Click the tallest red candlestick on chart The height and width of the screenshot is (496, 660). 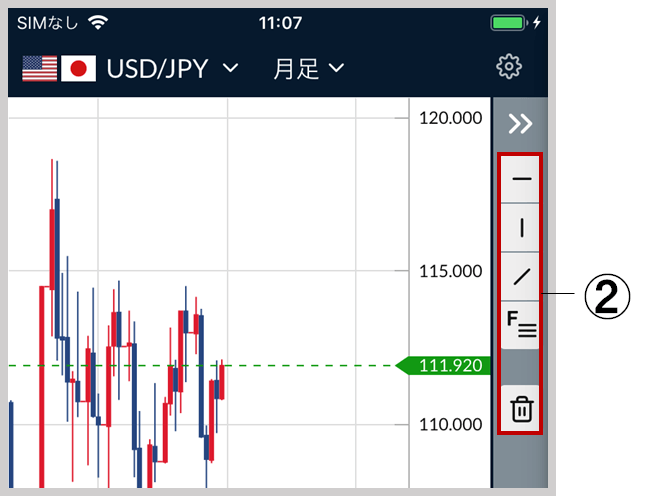pyautogui.click(x=42, y=387)
